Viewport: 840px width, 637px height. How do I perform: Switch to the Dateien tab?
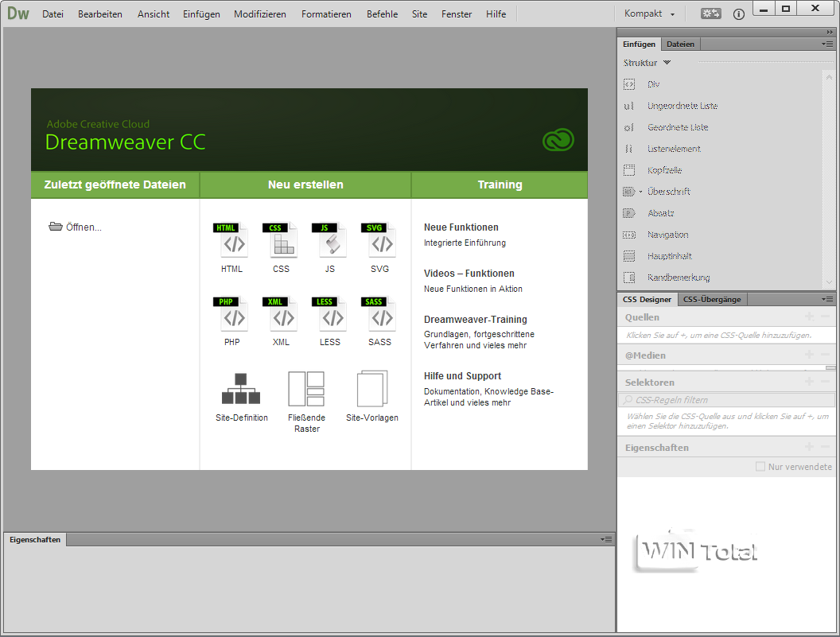click(680, 45)
